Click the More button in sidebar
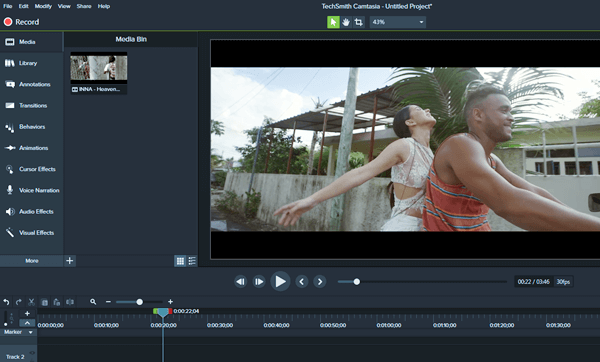This screenshot has height=362, width=600. (x=31, y=261)
